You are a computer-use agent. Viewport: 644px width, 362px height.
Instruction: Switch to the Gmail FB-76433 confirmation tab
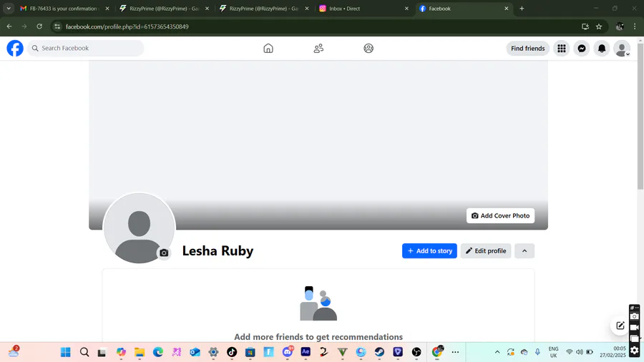65,8
